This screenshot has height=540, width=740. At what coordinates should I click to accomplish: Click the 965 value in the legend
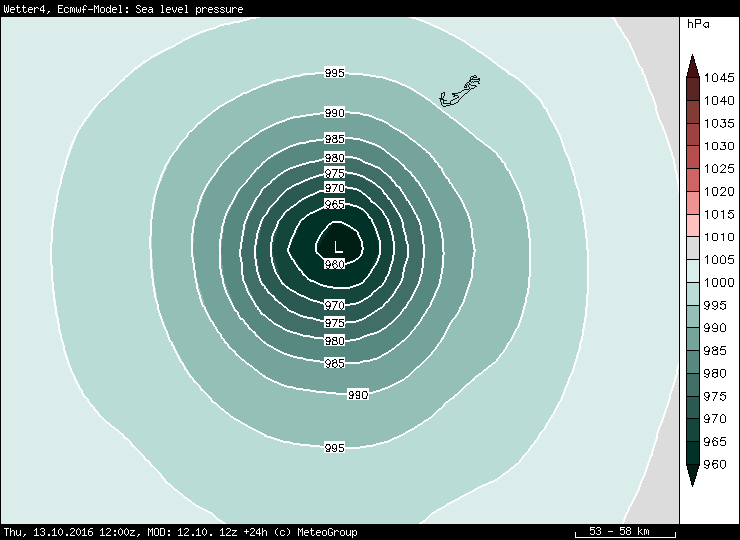pos(715,441)
